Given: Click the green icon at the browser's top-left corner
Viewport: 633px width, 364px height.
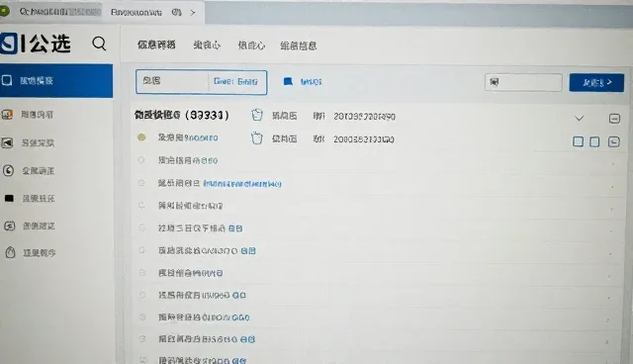Looking at the screenshot, I should 4,11.
